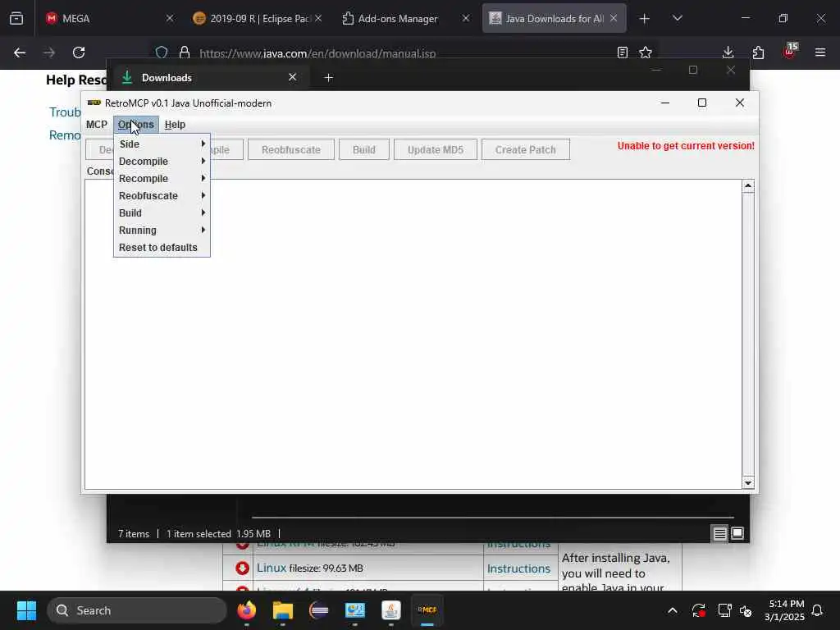Switch to the Eclipse Packages browser tab
This screenshot has height=630, width=840.
click(x=257, y=18)
